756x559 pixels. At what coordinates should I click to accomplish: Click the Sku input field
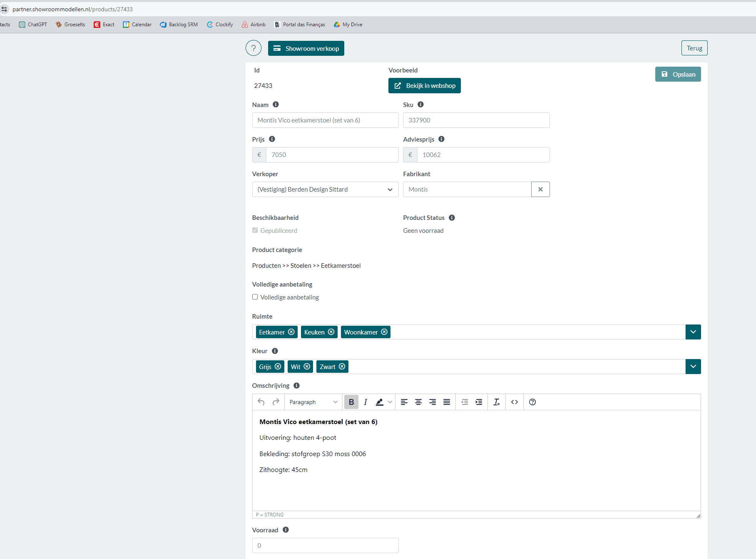(x=476, y=120)
